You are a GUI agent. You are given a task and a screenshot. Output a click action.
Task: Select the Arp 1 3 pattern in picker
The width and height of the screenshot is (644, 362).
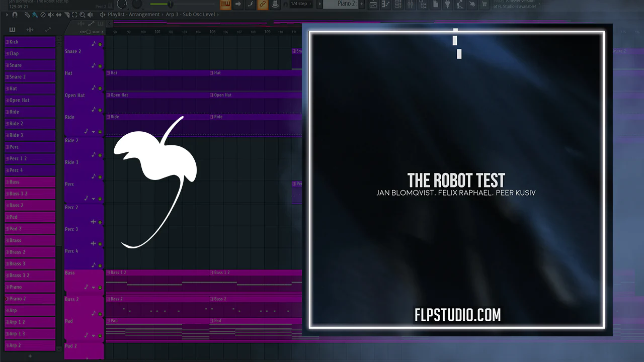pos(30,334)
